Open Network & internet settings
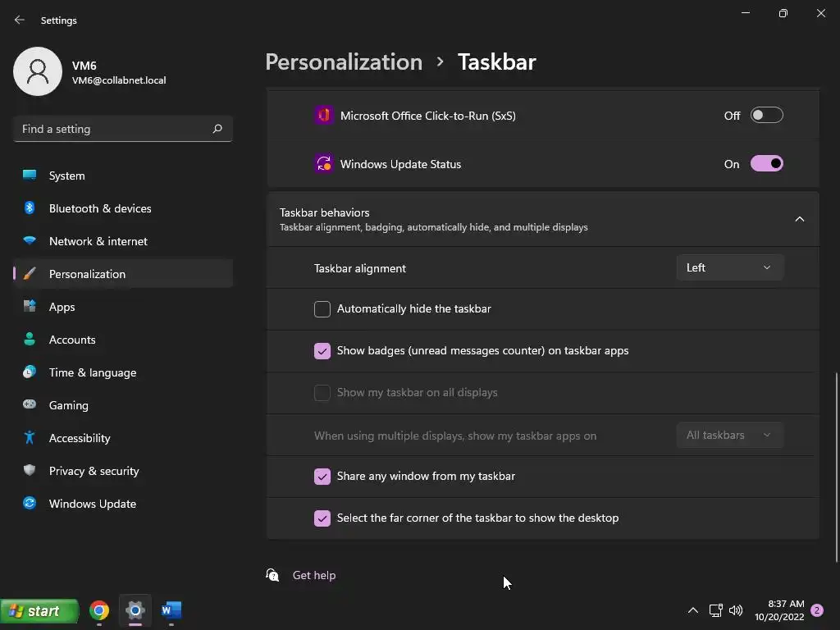 coord(123,240)
